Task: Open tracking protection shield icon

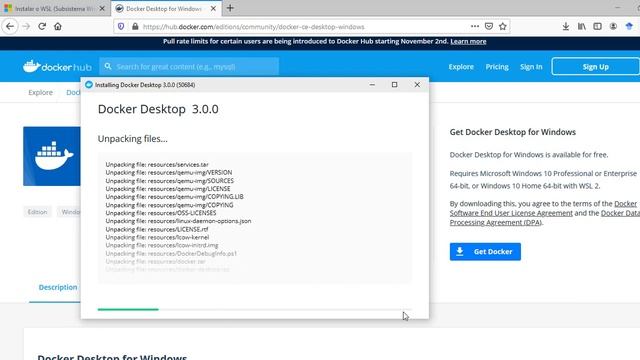Action: point(121,27)
